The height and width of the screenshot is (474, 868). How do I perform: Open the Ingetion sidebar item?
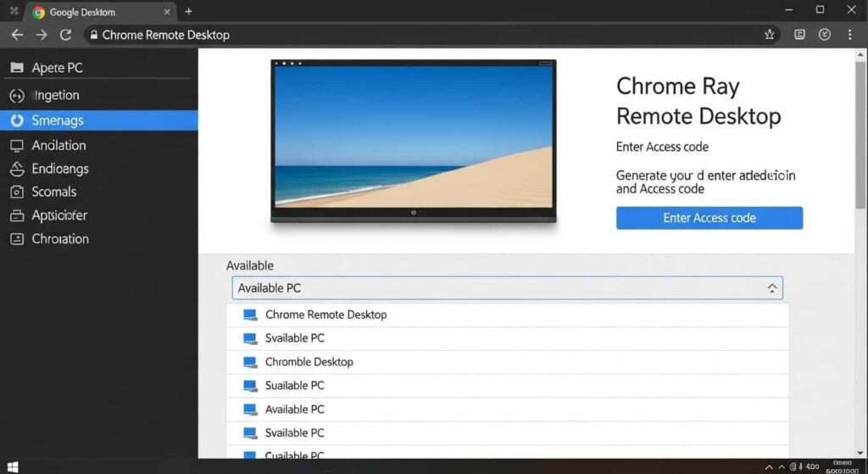(99, 95)
